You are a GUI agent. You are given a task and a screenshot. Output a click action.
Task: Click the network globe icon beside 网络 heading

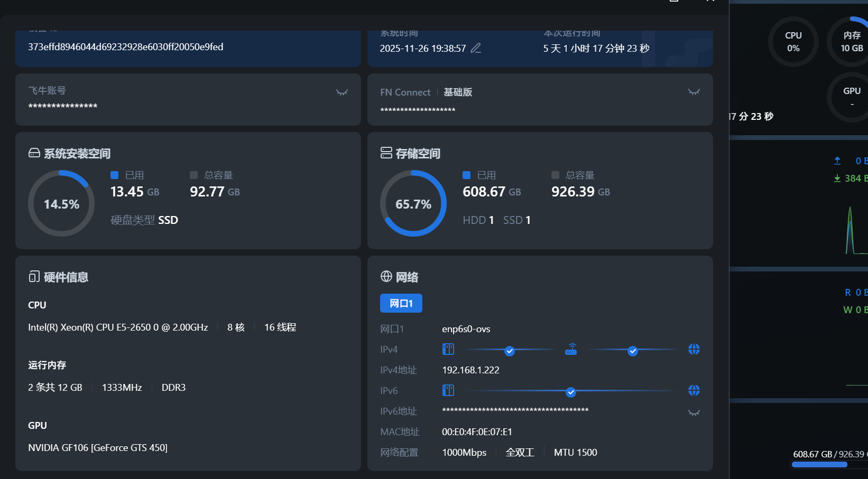tap(386, 277)
